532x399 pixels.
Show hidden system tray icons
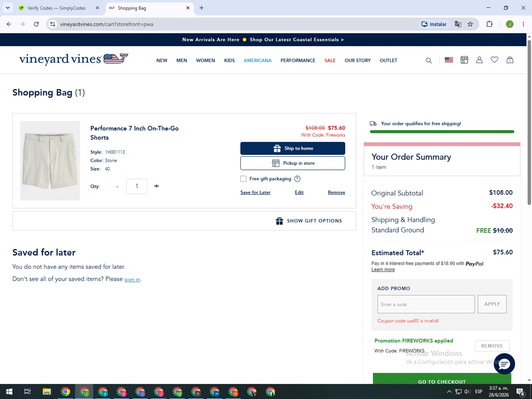(449, 392)
